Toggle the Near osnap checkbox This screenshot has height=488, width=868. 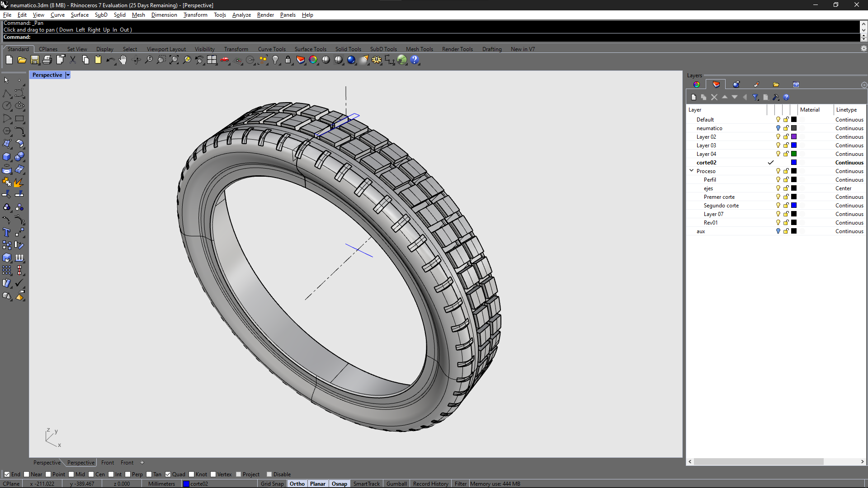click(27, 474)
